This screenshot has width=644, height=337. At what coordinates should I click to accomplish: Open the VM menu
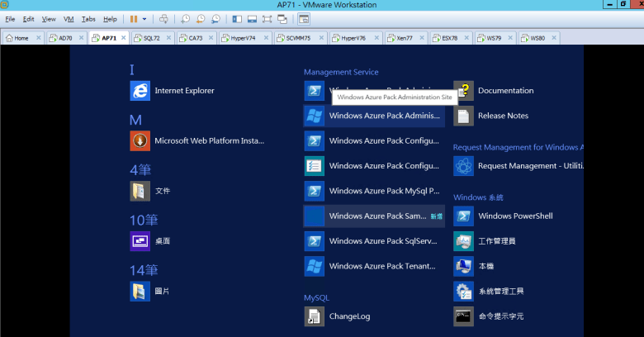point(69,18)
